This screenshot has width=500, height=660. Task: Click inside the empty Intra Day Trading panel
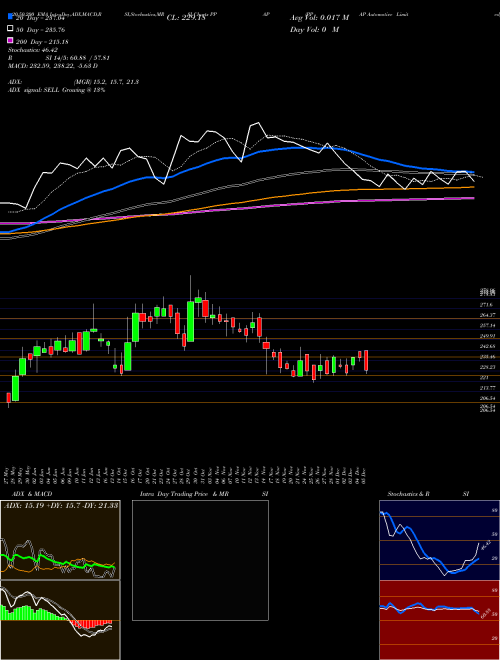(200, 560)
